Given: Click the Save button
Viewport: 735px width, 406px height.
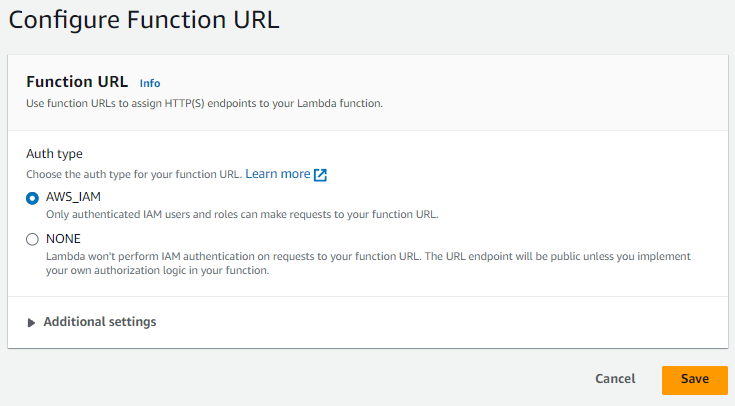Looking at the screenshot, I should click(x=695, y=380).
